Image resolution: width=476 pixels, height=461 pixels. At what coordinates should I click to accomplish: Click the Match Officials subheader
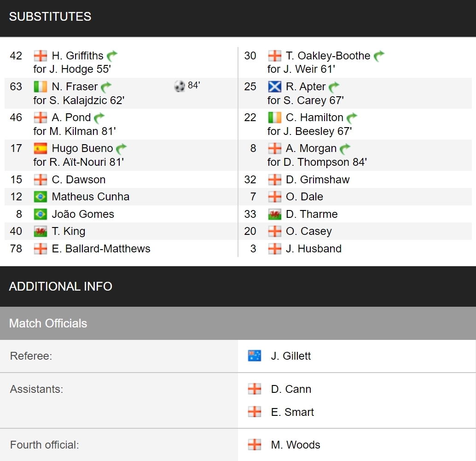tap(238, 323)
